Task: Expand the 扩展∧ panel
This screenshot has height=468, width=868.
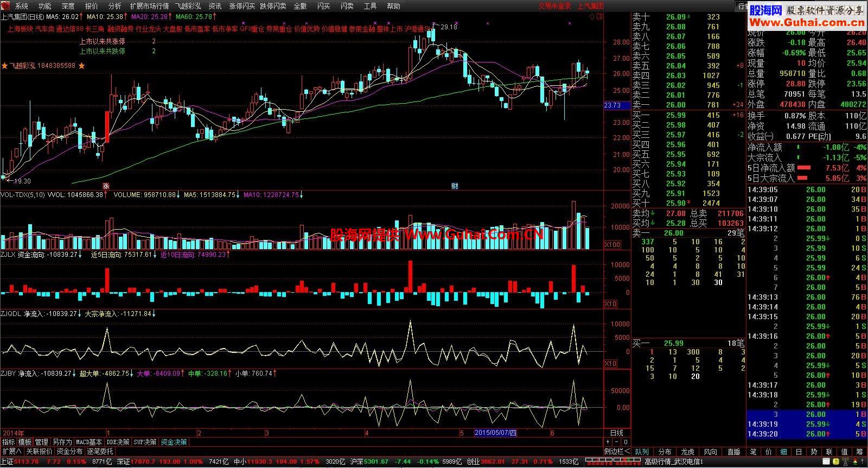Action: click(11, 451)
